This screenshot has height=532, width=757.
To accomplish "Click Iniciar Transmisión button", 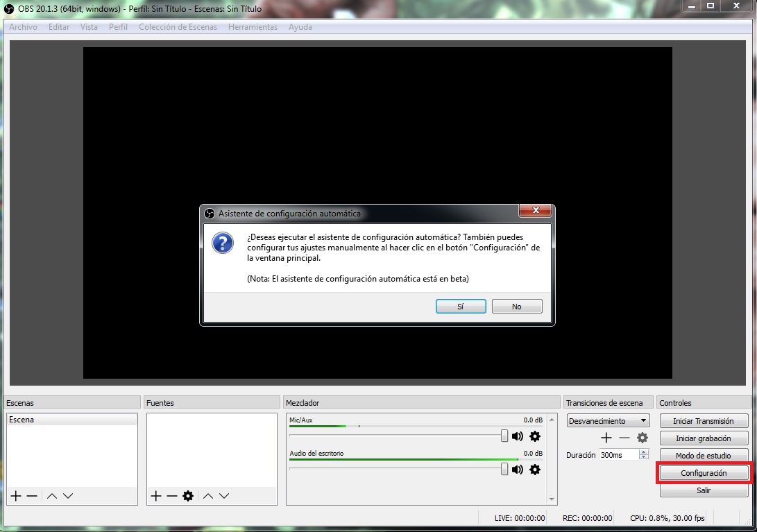I will (x=704, y=421).
